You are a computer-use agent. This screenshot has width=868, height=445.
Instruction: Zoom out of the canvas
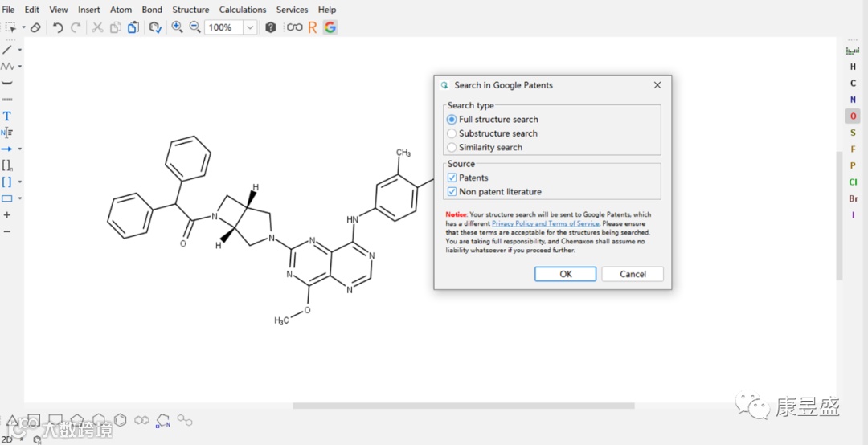click(x=194, y=27)
